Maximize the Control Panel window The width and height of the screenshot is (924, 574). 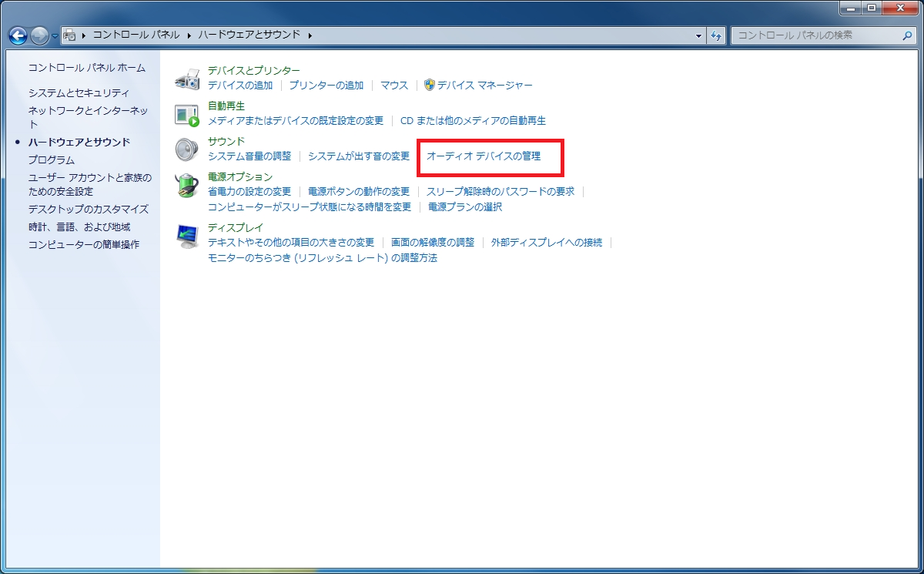click(872, 8)
